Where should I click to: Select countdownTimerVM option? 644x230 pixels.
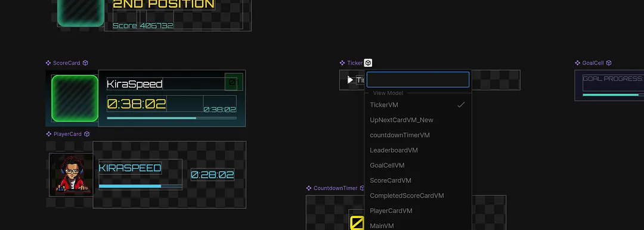pos(417,135)
